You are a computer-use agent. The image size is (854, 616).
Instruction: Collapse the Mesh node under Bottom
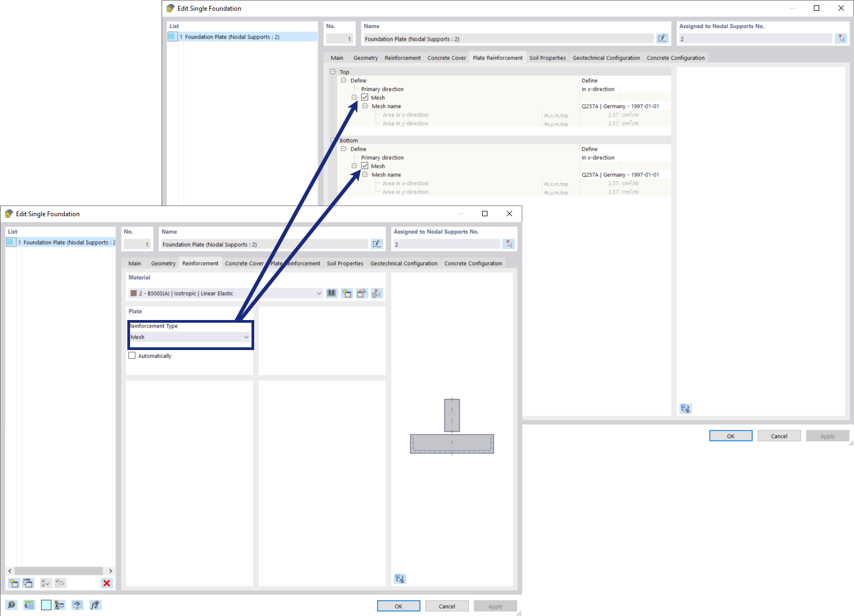(x=354, y=166)
